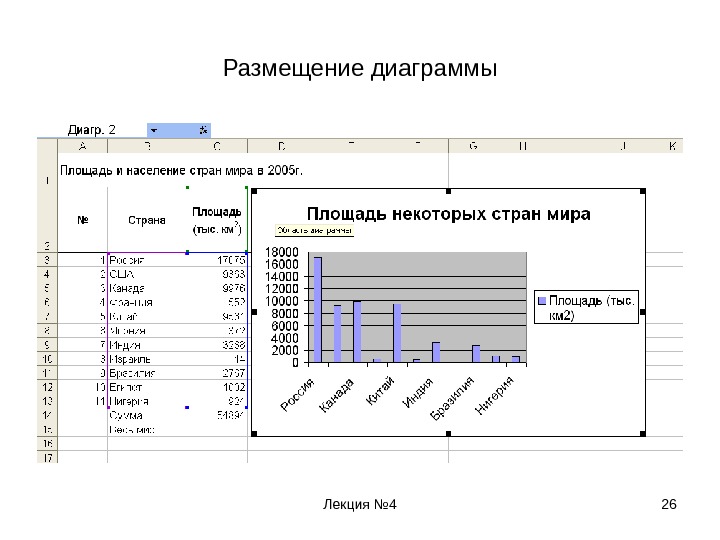Select the chart legend box
This screenshot has height=540, width=720.
click(x=586, y=307)
